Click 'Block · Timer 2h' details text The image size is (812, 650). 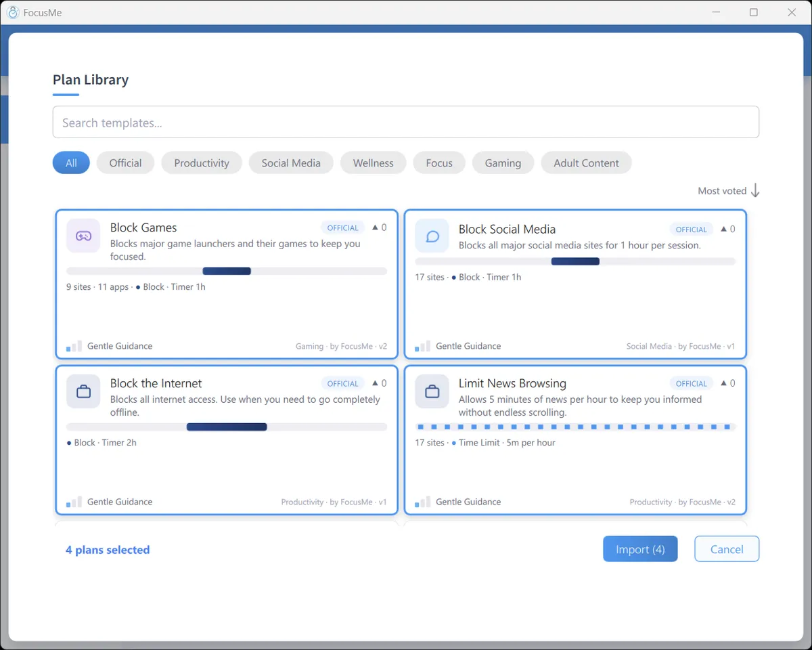point(105,443)
